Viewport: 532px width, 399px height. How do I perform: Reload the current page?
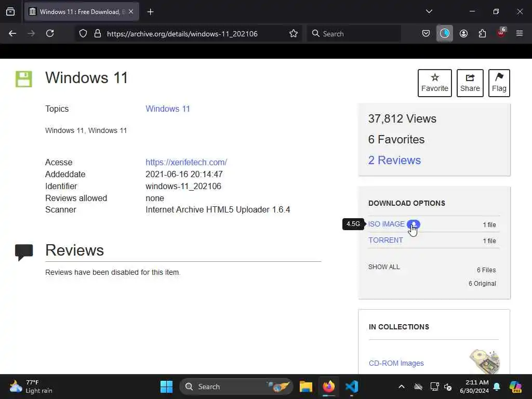pyautogui.click(x=50, y=33)
